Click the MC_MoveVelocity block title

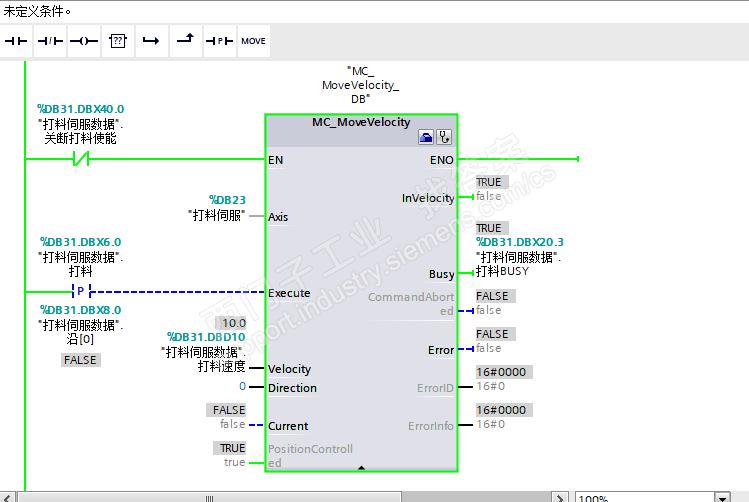tap(361, 122)
